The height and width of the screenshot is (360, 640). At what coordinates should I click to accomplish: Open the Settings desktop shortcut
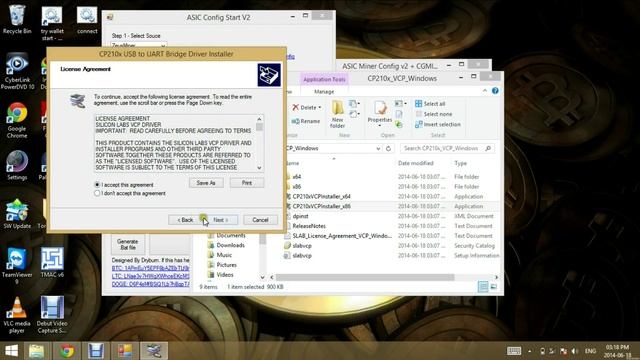pos(17,165)
